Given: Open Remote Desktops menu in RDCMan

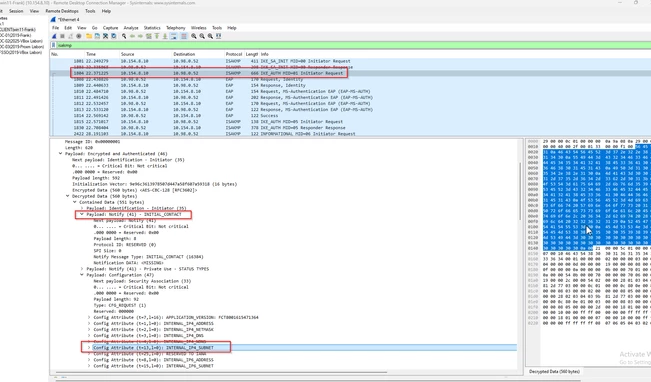Looking at the screenshot, I should point(62,11).
